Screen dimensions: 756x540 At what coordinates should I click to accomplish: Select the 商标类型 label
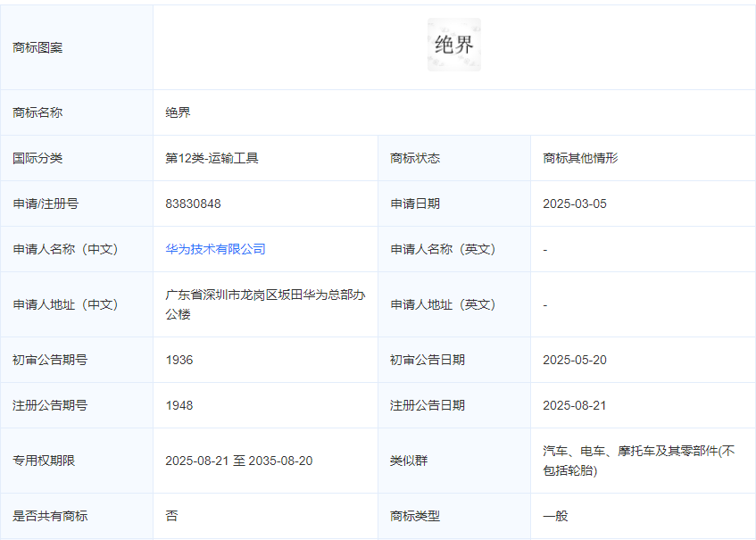pyautogui.click(x=415, y=516)
